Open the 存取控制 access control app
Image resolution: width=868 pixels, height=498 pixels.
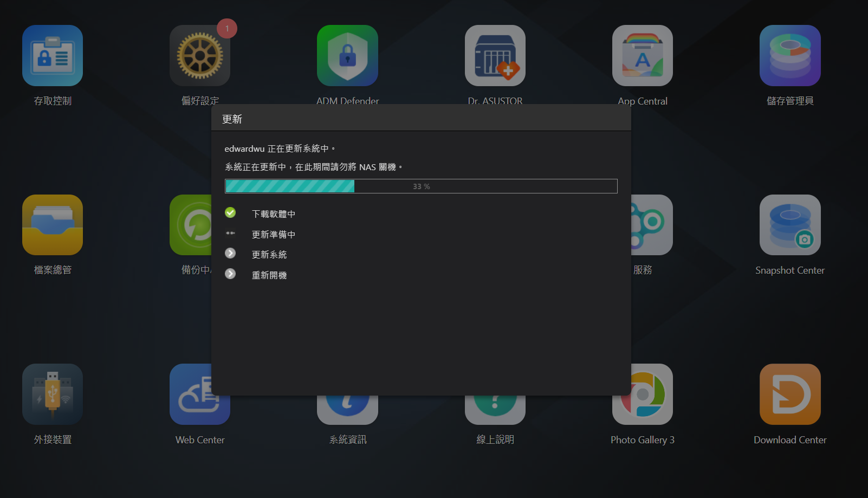(x=53, y=56)
